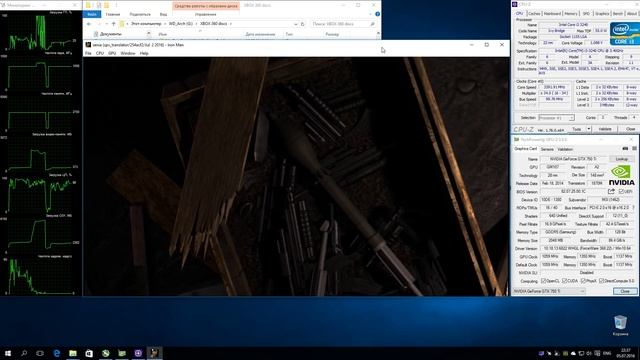
Task: Click Close button in CPU-Z
Action: 630,129
